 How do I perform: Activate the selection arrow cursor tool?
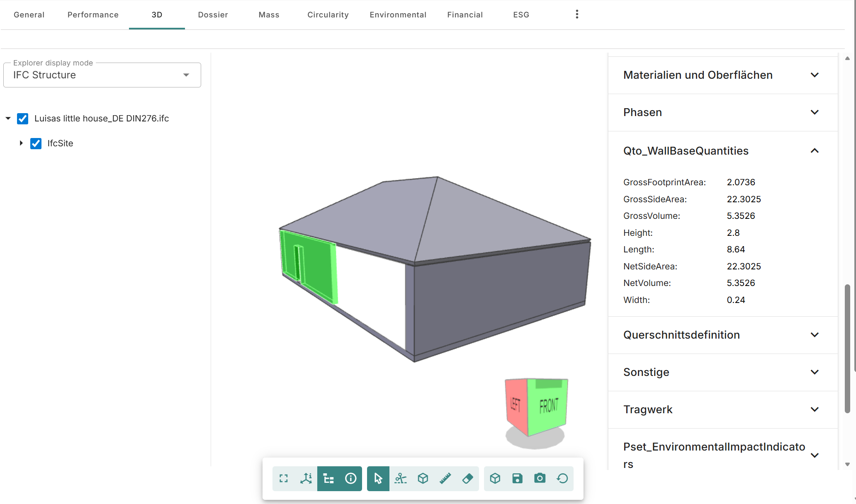coord(378,478)
